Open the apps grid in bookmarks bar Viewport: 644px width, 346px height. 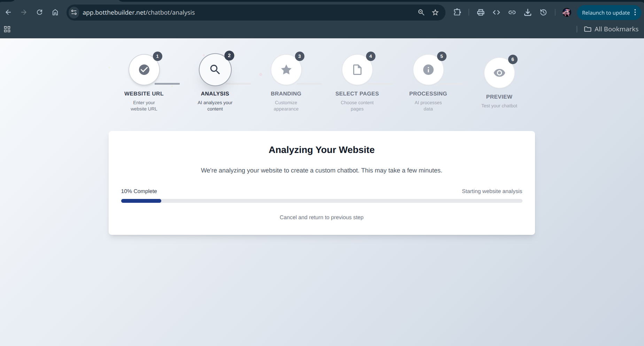click(7, 29)
